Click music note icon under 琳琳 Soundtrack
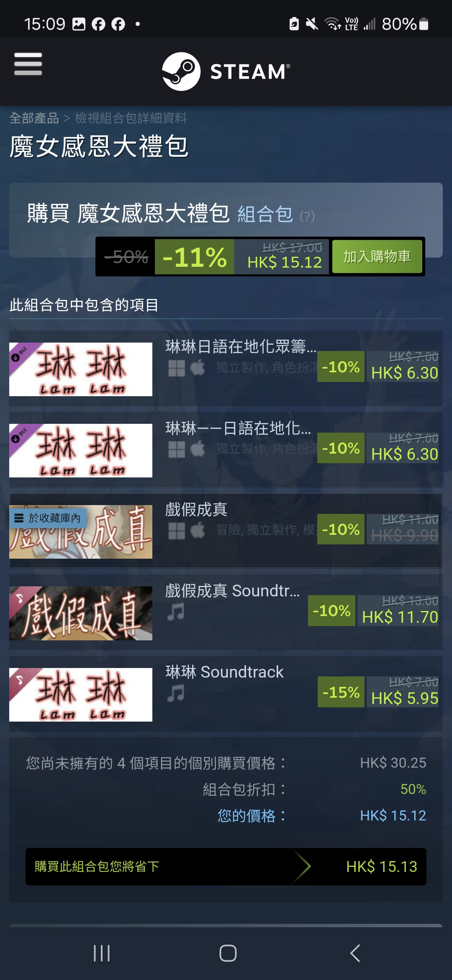The image size is (452, 980). 176,693
